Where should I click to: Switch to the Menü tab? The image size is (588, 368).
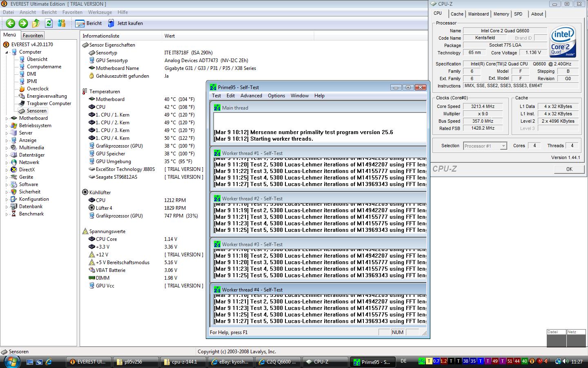(x=10, y=35)
